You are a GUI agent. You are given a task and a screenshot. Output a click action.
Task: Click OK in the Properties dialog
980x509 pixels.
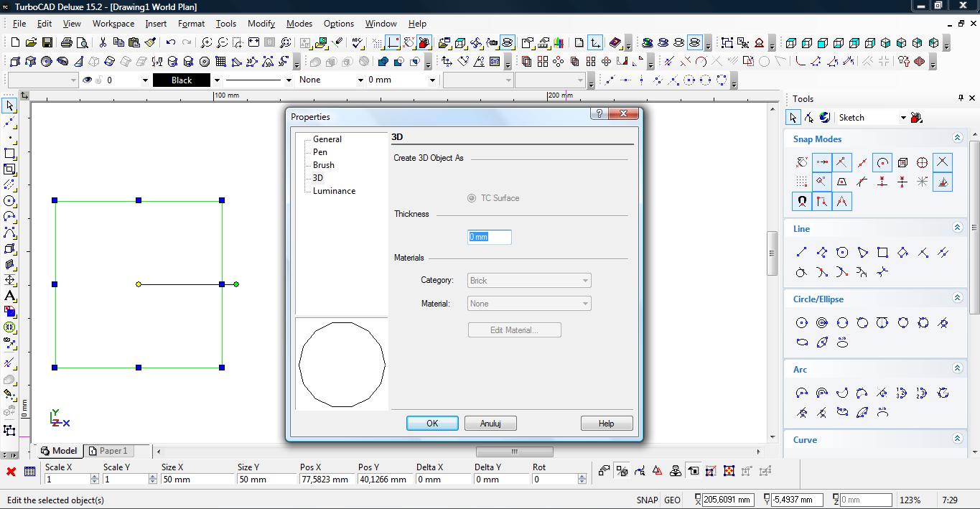point(432,424)
